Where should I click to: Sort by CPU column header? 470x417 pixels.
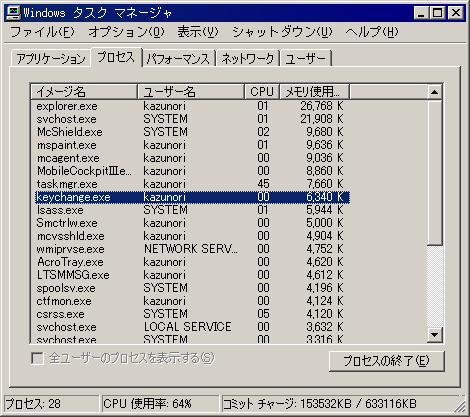[x=262, y=92]
